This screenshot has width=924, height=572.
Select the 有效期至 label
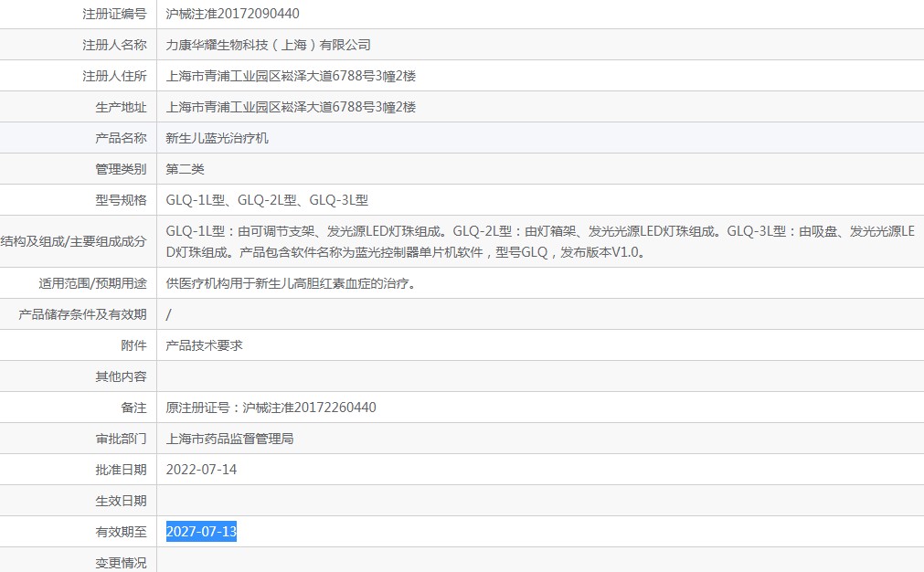[x=121, y=532]
